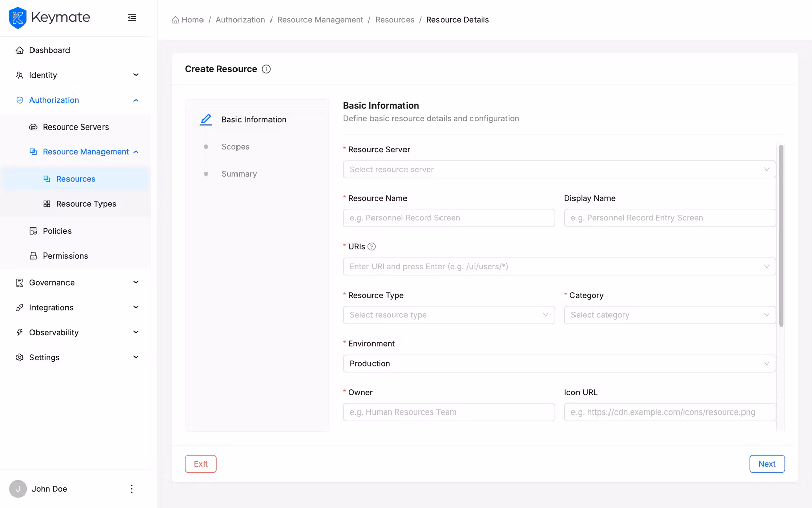This screenshot has height=508, width=812.
Task: Click the Next button
Action: [x=766, y=464]
